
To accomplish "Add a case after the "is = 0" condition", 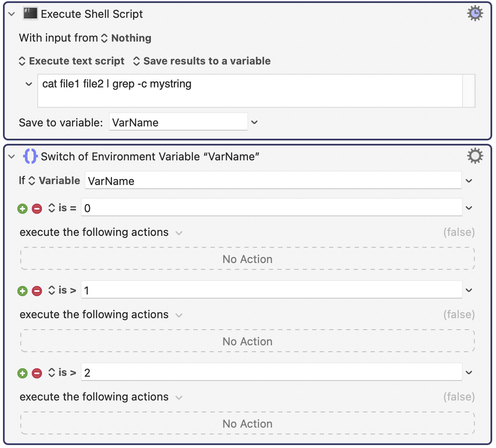I will pos(22,208).
